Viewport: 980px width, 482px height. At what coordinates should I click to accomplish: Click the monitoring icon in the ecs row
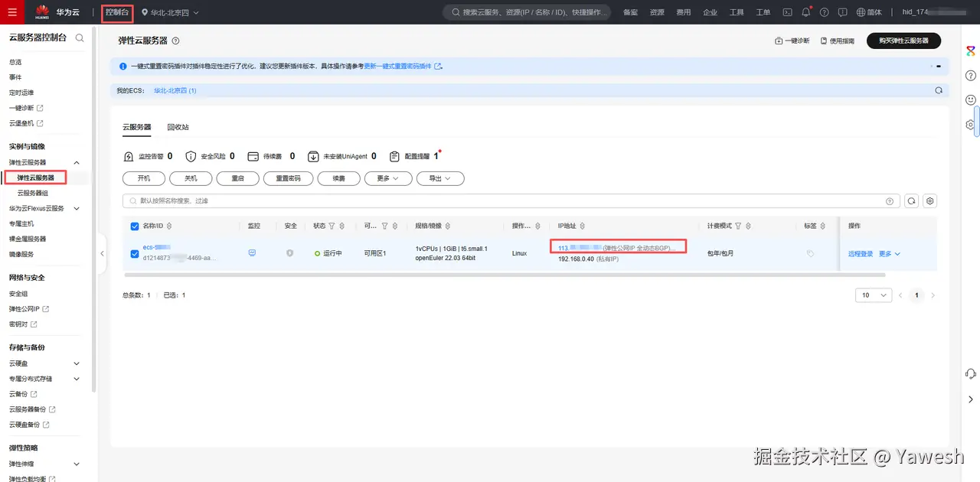252,252
